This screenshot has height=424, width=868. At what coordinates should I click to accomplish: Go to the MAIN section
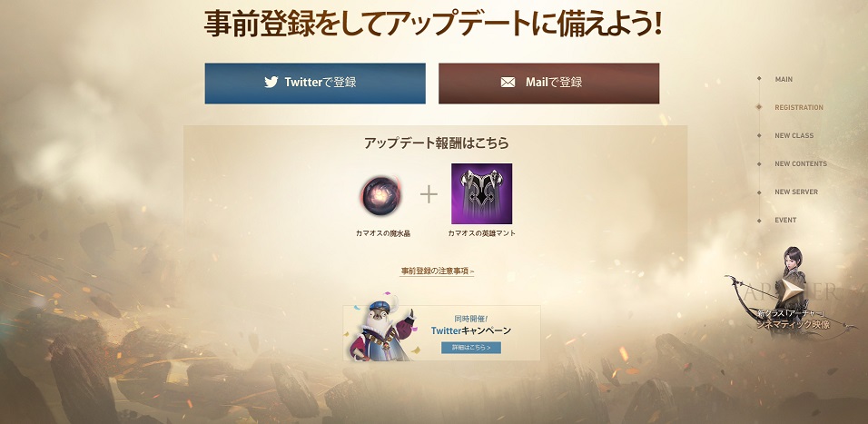click(x=784, y=79)
